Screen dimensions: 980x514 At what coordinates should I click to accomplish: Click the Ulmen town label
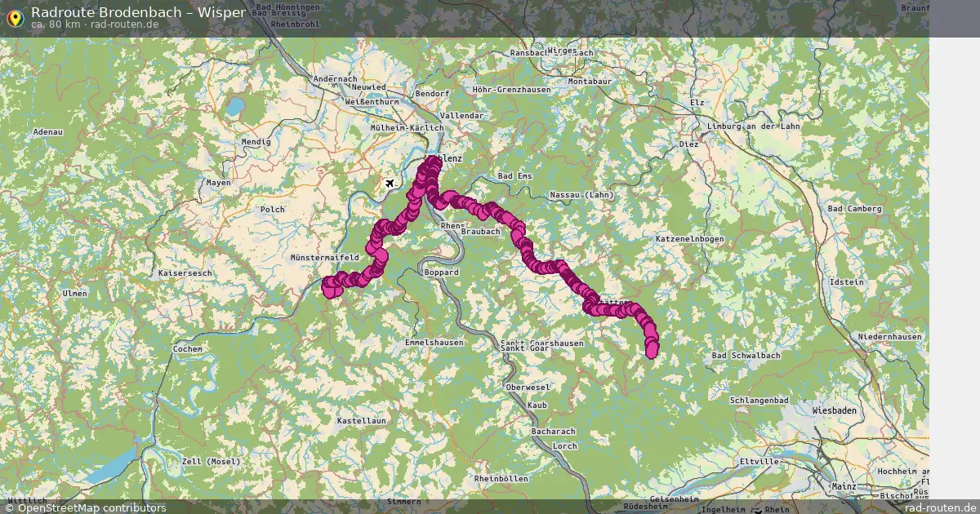click(x=74, y=293)
